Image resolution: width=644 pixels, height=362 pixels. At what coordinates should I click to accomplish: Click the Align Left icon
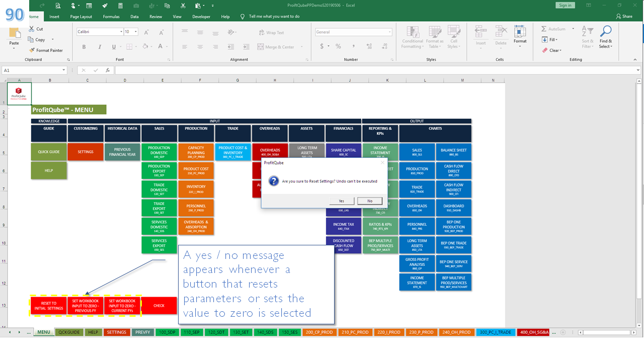pos(185,47)
